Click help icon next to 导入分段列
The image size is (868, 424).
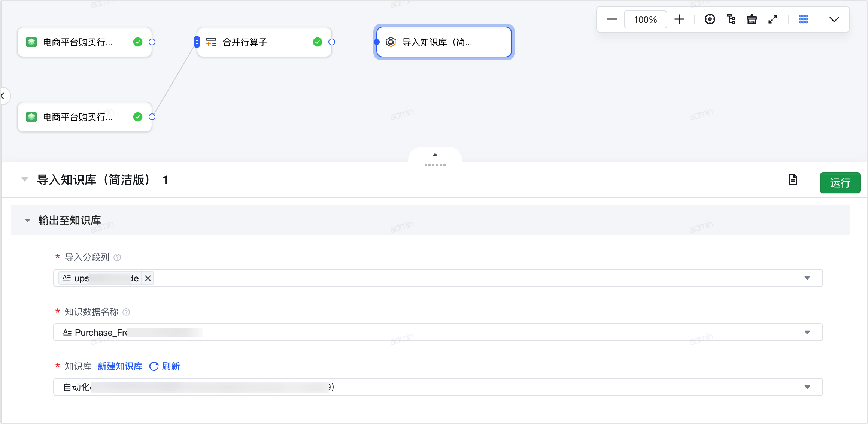point(117,257)
